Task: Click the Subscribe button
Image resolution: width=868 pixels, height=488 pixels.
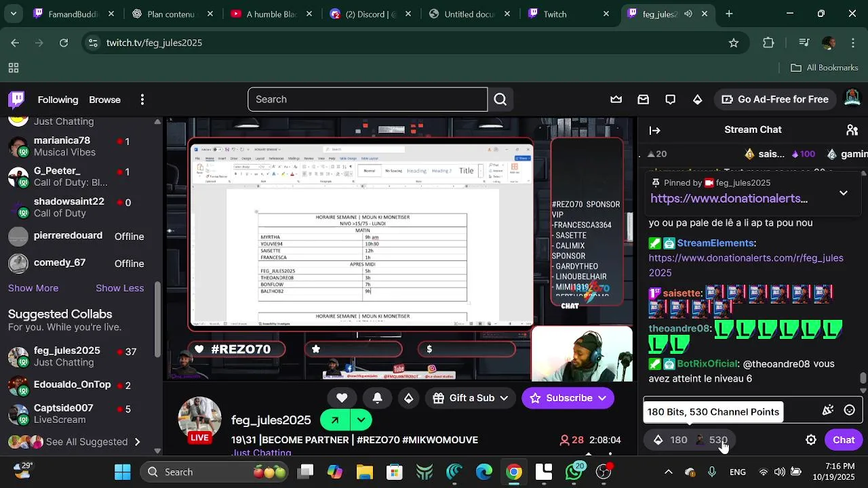Action: [x=568, y=398]
